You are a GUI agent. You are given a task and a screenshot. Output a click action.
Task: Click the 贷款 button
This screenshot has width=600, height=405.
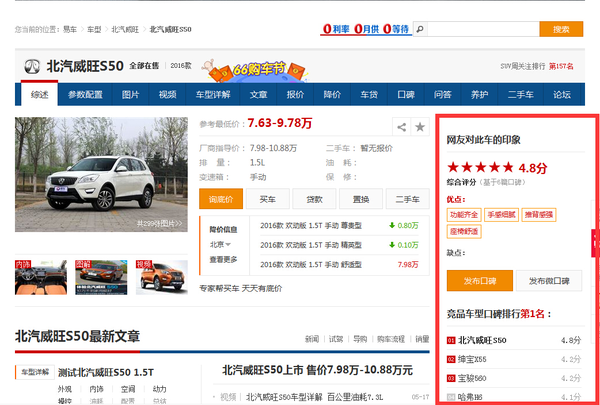coord(314,199)
